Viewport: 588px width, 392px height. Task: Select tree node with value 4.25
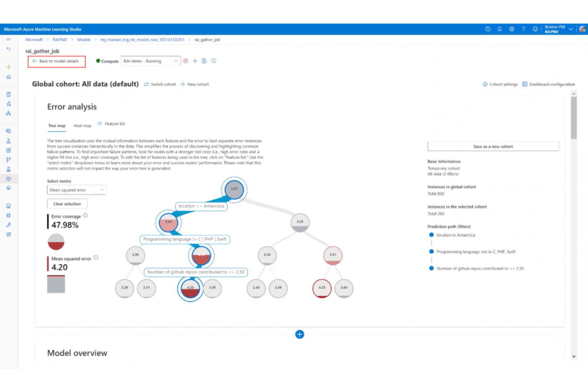coord(322,288)
